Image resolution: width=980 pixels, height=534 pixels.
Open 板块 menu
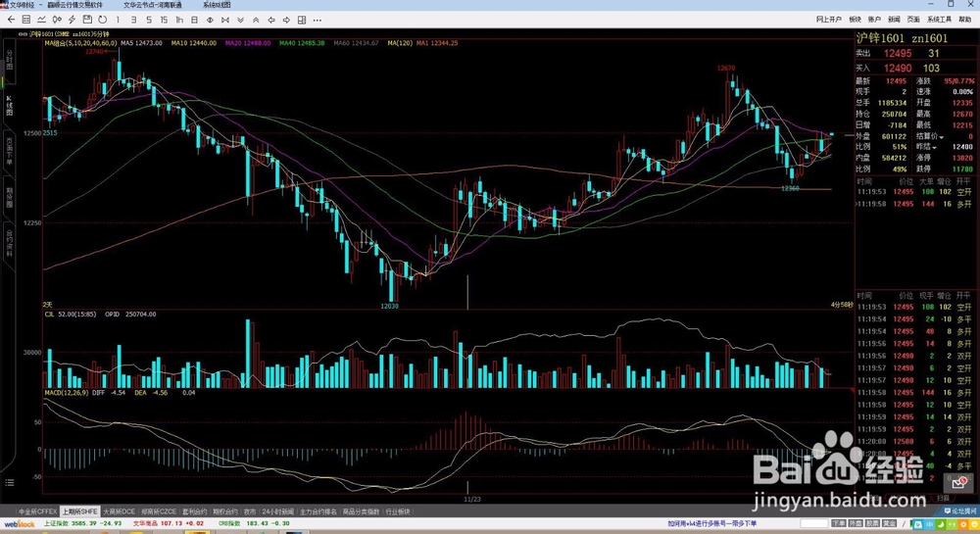pyautogui.click(x=855, y=20)
